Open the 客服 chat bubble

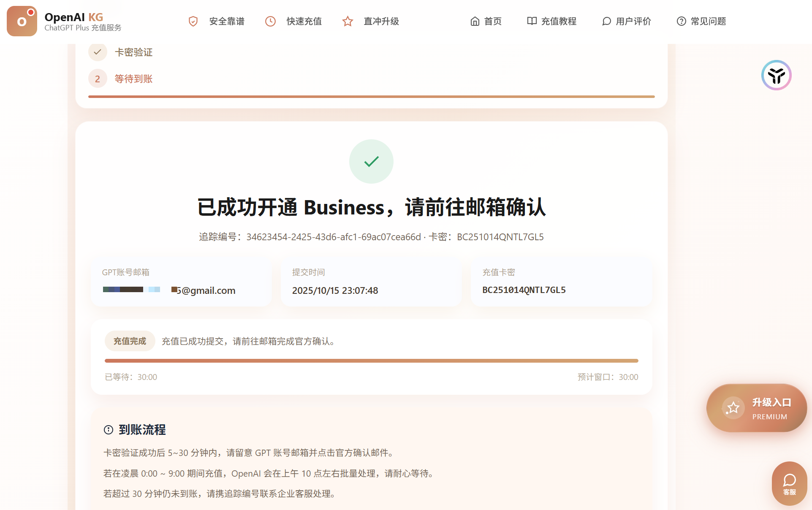tap(789, 483)
